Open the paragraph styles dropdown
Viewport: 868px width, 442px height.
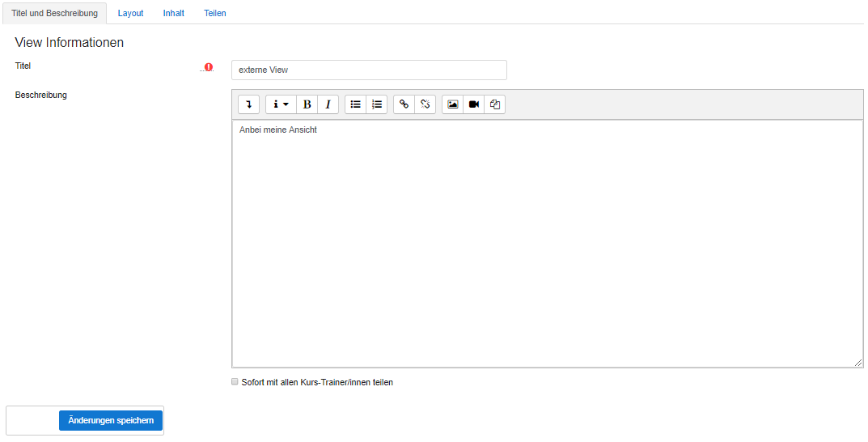click(281, 104)
